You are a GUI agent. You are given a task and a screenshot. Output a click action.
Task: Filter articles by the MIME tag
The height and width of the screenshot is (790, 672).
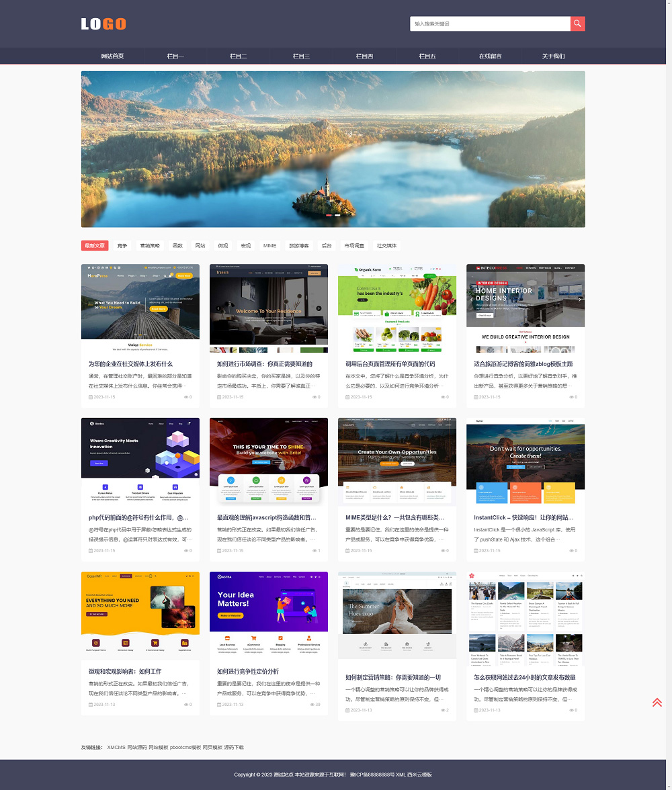click(x=269, y=246)
